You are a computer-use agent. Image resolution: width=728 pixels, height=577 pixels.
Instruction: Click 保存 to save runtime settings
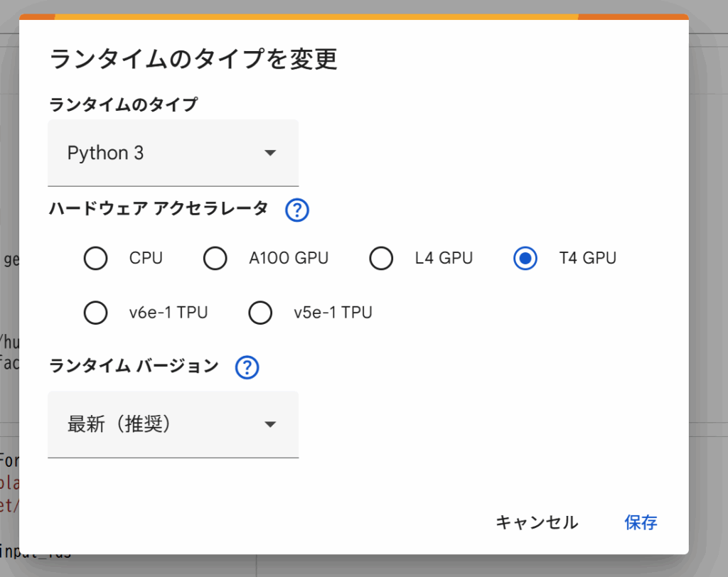point(641,523)
